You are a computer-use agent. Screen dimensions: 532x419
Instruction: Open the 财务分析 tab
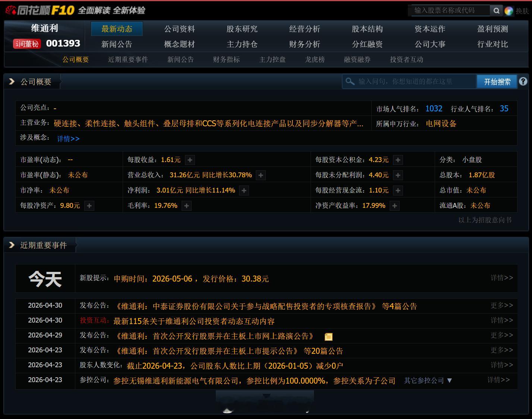coord(305,44)
